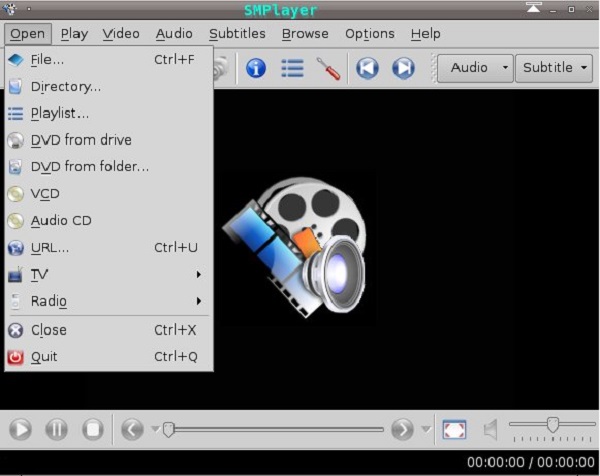This screenshot has width=600, height=476.
Task: Click the VCD disc icon
Action: tap(15, 194)
